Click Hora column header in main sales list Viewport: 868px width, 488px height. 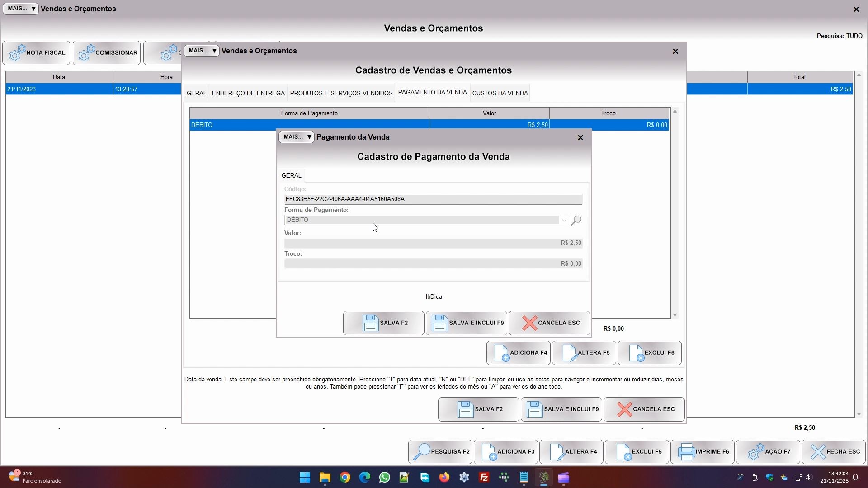point(166,77)
